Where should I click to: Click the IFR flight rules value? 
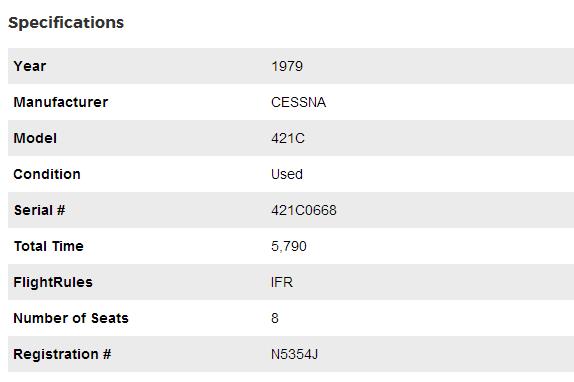[x=282, y=282]
